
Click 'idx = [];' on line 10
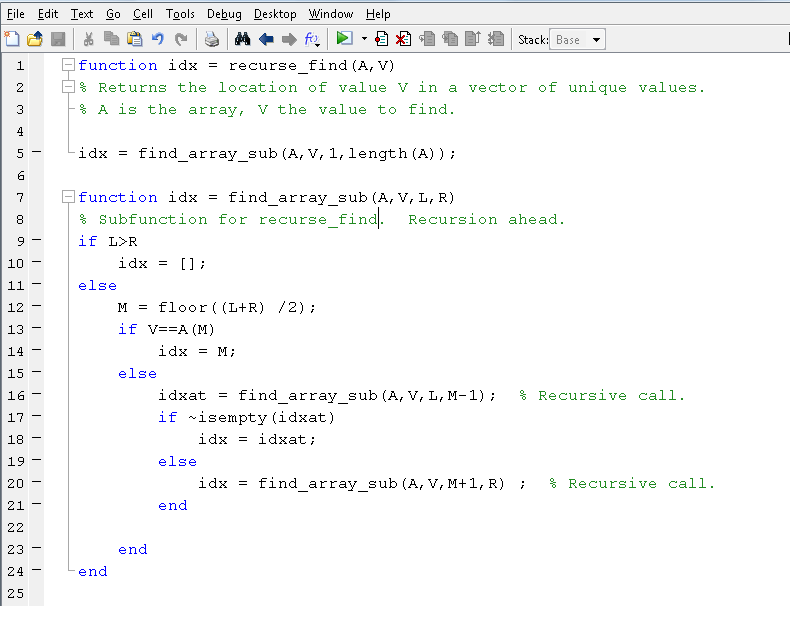coord(162,263)
